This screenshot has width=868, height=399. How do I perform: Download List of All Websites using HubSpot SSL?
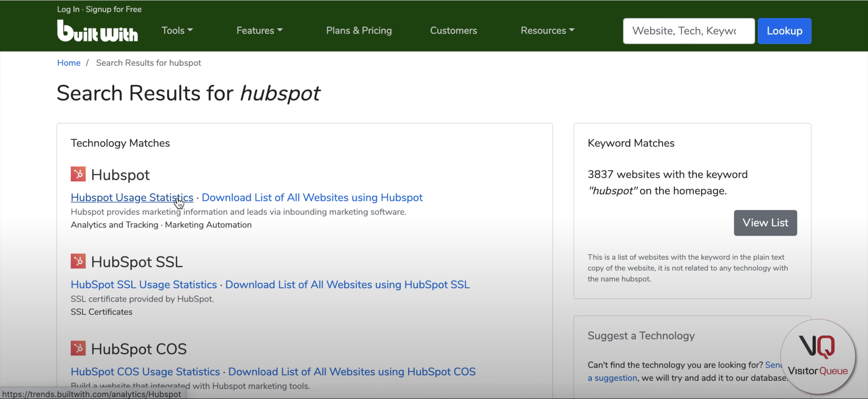pos(347,285)
